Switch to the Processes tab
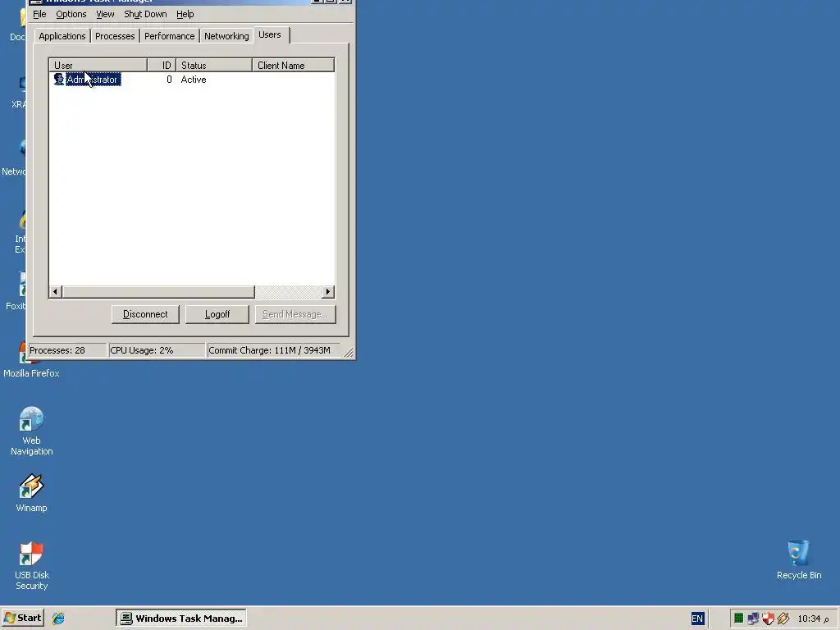 (x=115, y=36)
